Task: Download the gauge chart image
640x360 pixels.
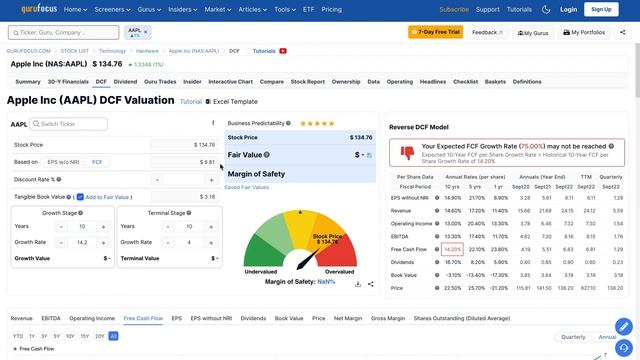Action: point(358,284)
